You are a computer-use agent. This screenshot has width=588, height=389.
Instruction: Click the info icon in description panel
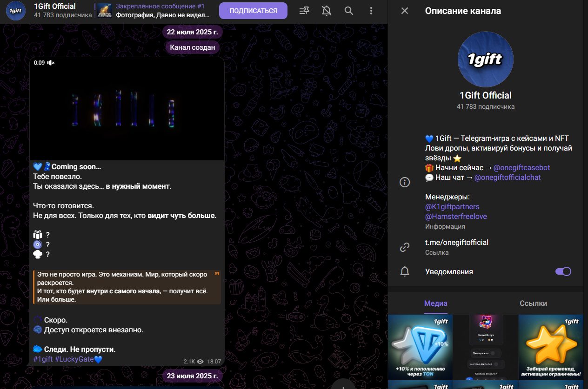click(405, 182)
